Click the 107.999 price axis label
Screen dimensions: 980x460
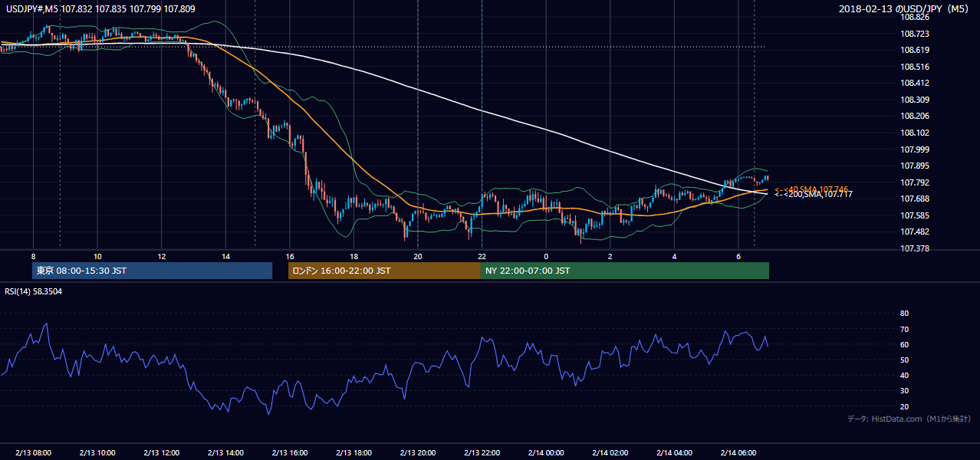pos(915,149)
